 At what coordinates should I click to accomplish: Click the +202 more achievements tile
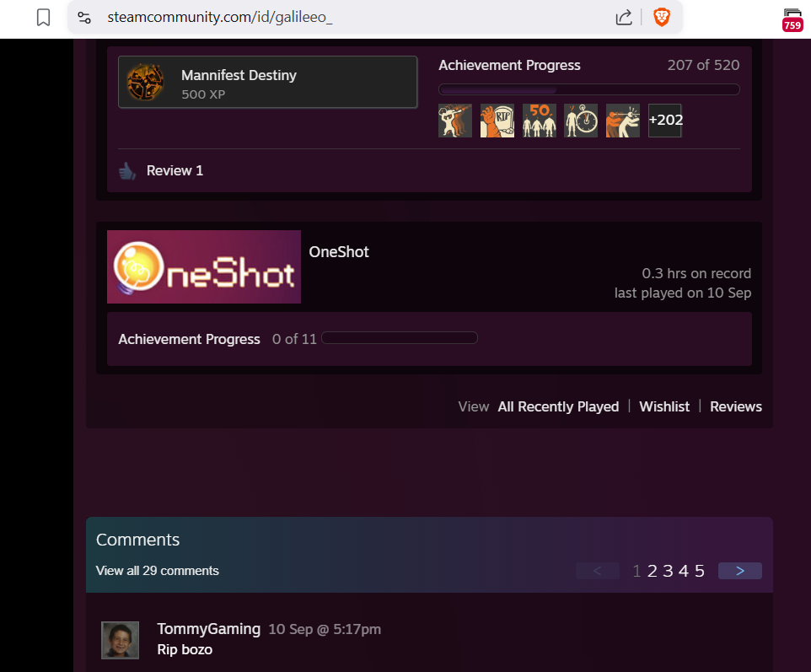(664, 120)
